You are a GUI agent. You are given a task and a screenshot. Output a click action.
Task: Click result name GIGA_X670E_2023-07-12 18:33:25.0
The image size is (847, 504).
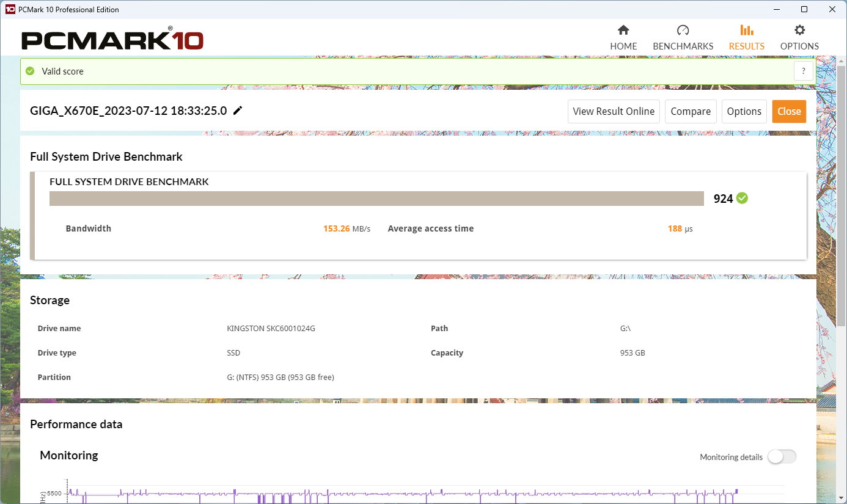coord(128,111)
